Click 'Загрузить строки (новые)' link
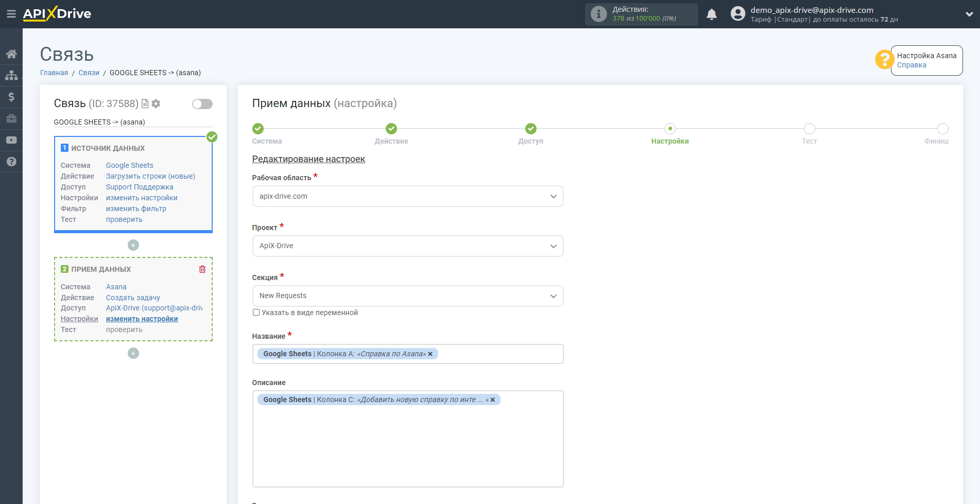980x504 pixels. pyautogui.click(x=151, y=176)
